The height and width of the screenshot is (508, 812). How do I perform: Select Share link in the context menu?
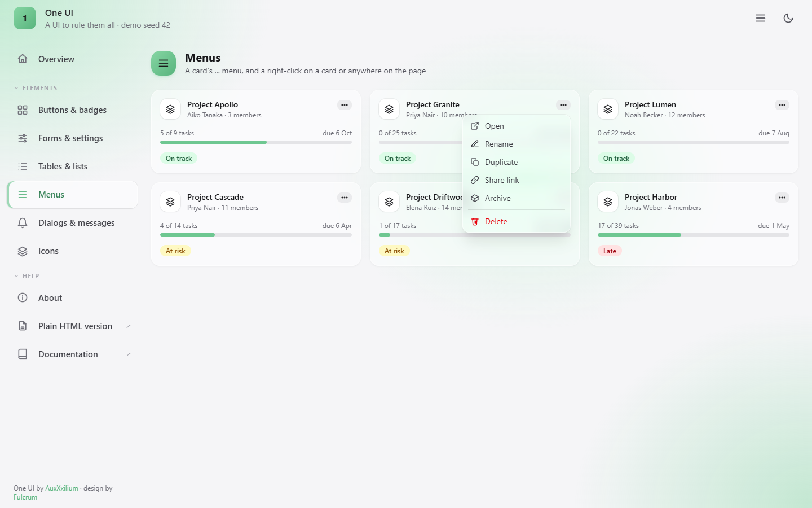pyautogui.click(x=517, y=180)
